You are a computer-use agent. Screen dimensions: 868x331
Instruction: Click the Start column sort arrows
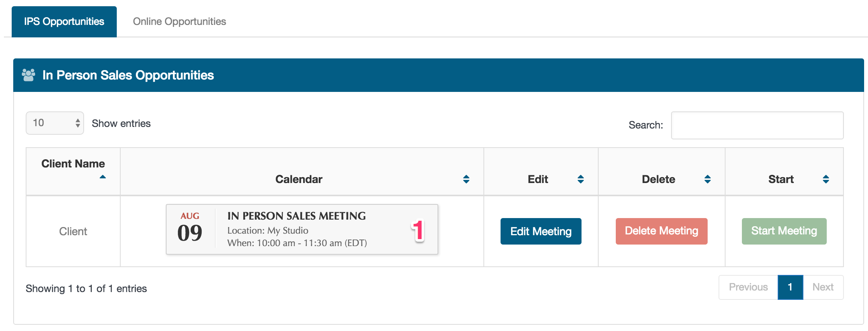[826, 179]
